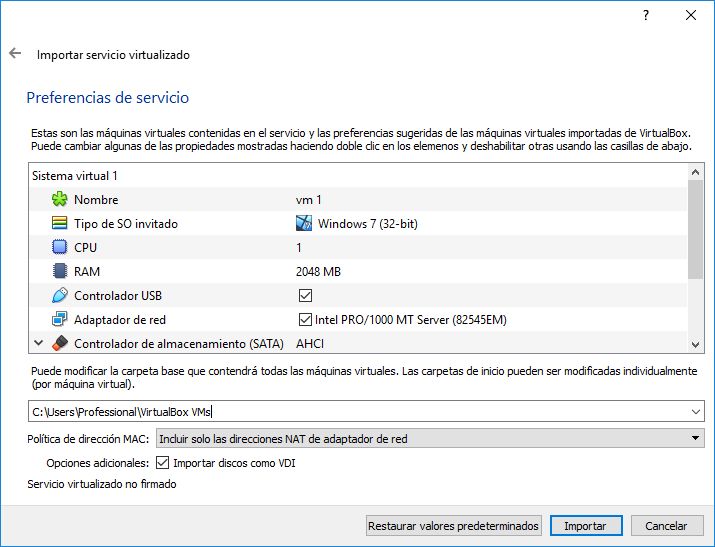The width and height of the screenshot is (715, 547).
Task: Toggle the Intel PRO/1000 network adapter checkbox
Action: [x=305, y=320]
